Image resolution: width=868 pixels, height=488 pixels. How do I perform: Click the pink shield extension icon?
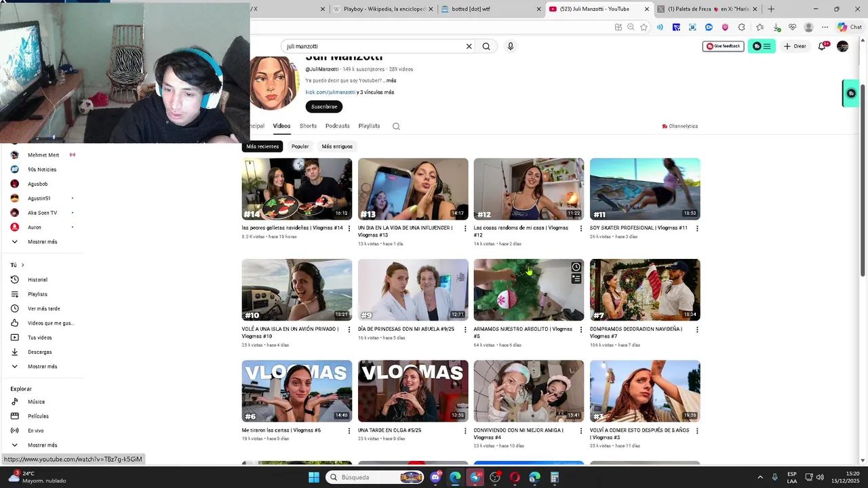(x=725, y=27)
